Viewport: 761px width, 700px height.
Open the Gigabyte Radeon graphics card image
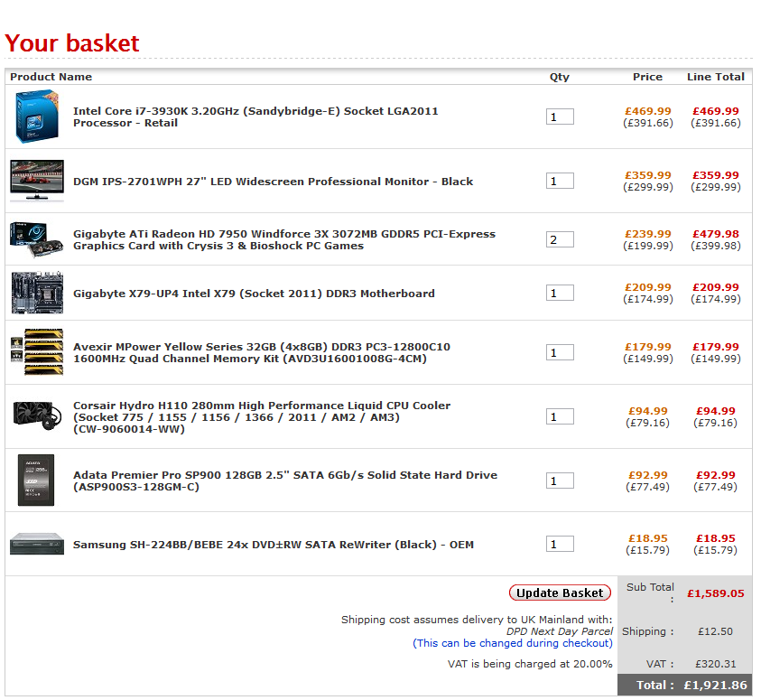click(37, 239)
